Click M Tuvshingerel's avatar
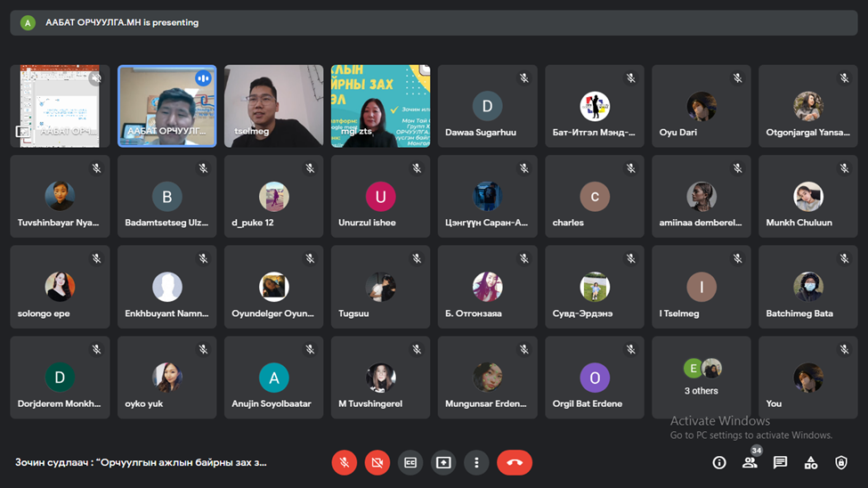 coord(380,378)
